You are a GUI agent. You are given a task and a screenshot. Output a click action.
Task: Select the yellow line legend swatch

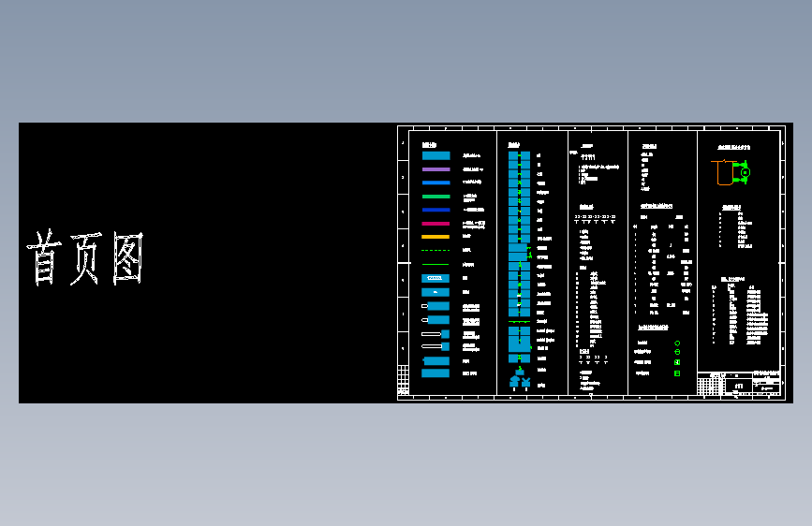[x=436, y=237]
